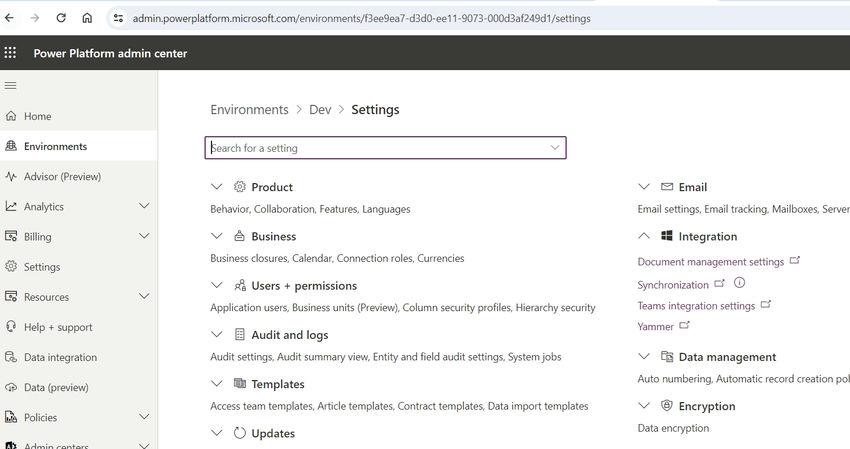The image size is (850, 449).
Task: Reload the page with the refresh icon
Action: pos(61,18)
